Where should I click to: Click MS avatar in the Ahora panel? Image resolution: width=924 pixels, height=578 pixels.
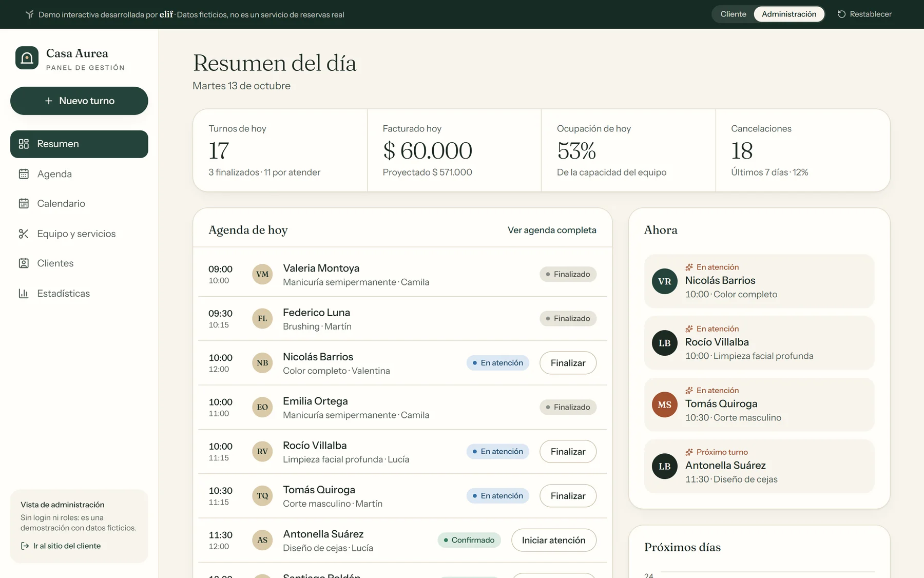(665, 404)
